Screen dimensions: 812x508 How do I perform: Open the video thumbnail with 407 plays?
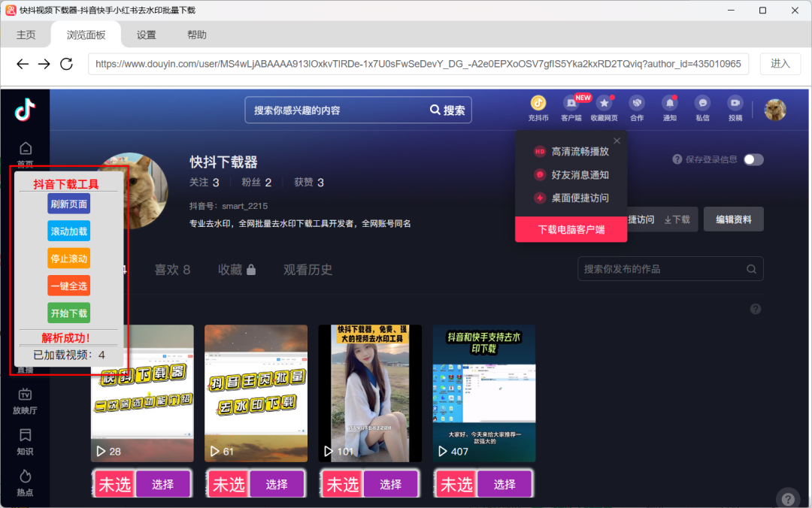pyautogui.click(x=483, y=393)
